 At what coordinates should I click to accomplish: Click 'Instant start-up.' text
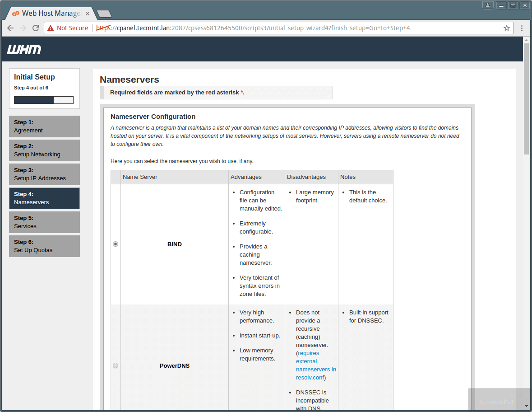point(259,336)
